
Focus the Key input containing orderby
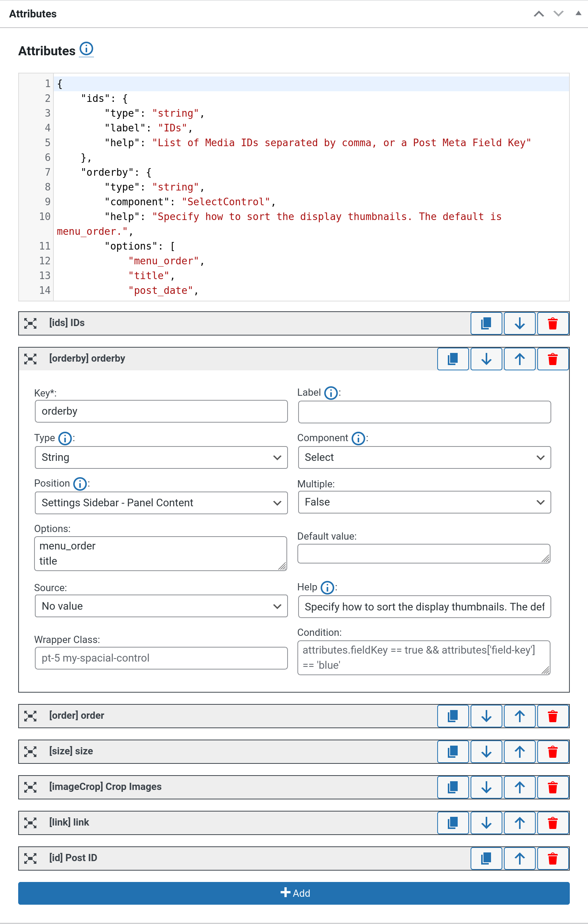(x=161, y=411)
